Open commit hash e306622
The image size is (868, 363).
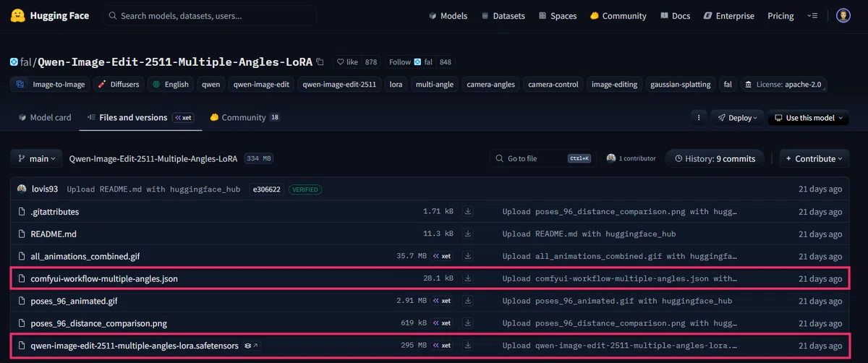pos(265,189)
